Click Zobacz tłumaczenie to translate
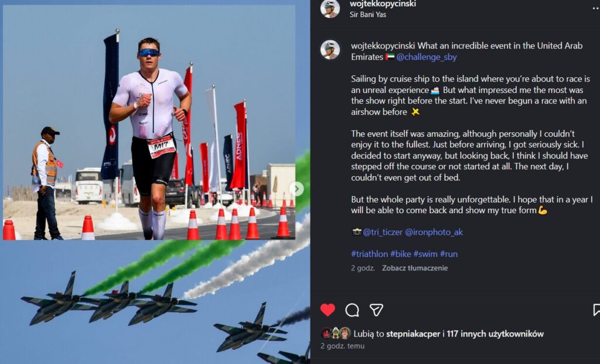 pyautogui.click(x=415, y=268)
